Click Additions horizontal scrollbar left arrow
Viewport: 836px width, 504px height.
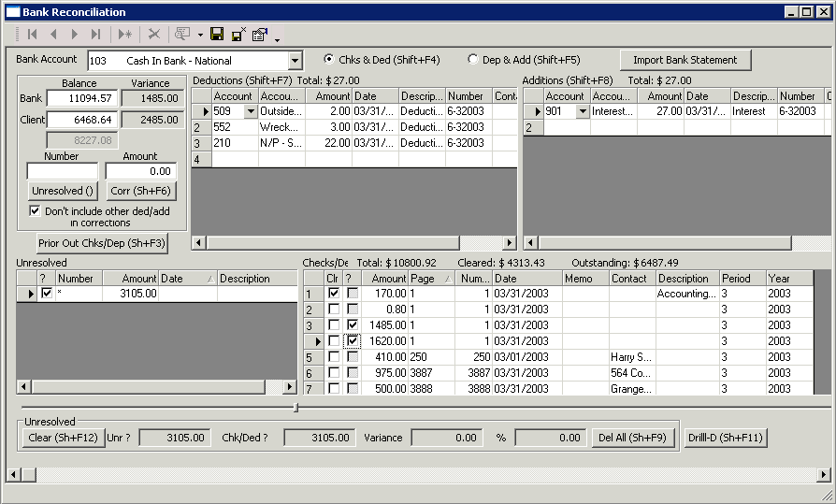[x=530, y=243]
